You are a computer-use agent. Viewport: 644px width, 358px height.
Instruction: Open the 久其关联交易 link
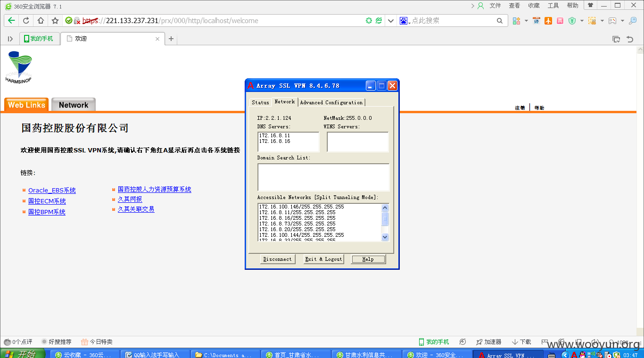[136, 209]
